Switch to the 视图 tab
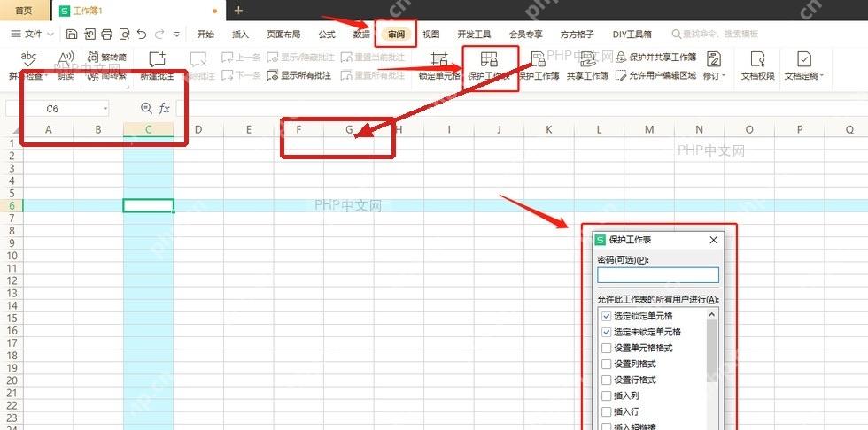 pos(430,35)
